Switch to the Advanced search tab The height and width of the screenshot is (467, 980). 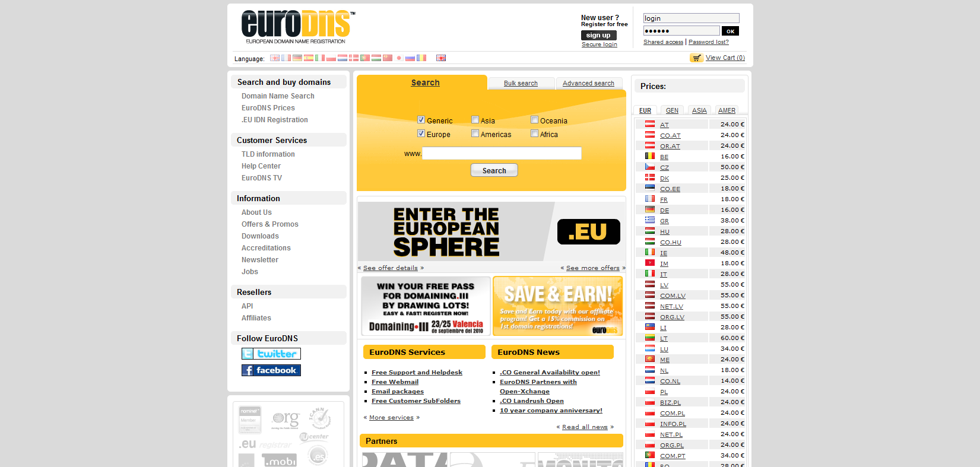(x=588, y=84)
